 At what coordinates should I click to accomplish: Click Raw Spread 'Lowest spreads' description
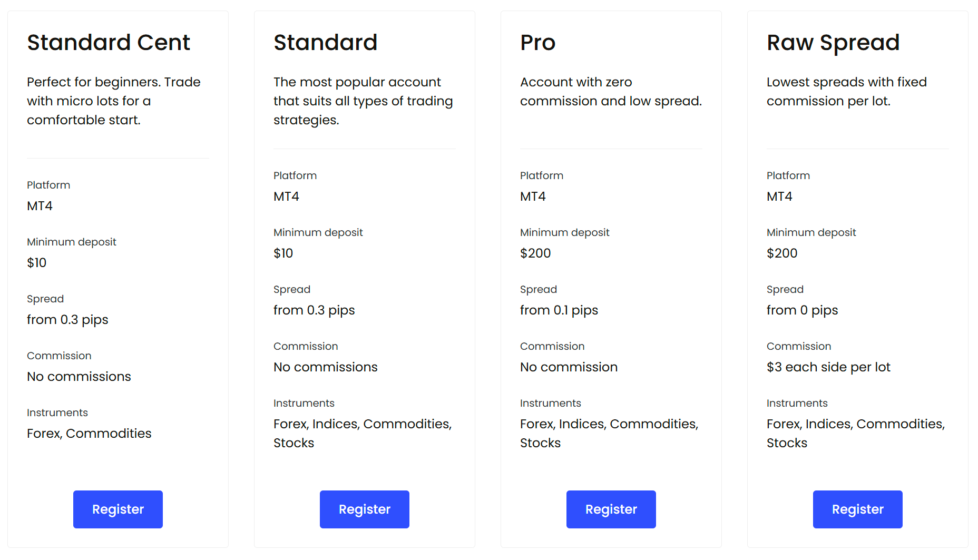846,91
